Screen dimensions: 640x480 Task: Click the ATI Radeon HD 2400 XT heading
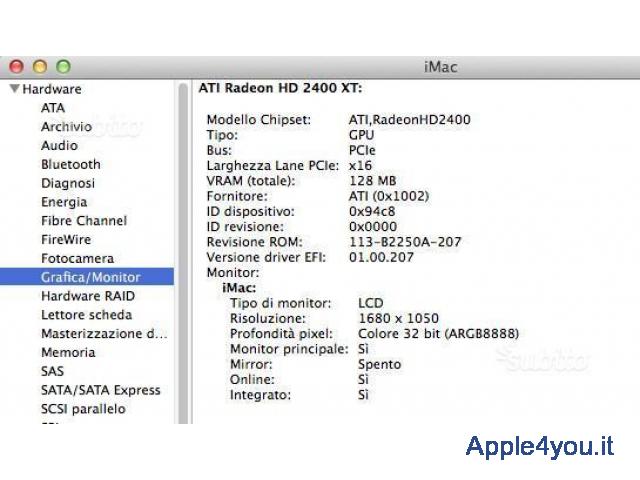(280, 88)
